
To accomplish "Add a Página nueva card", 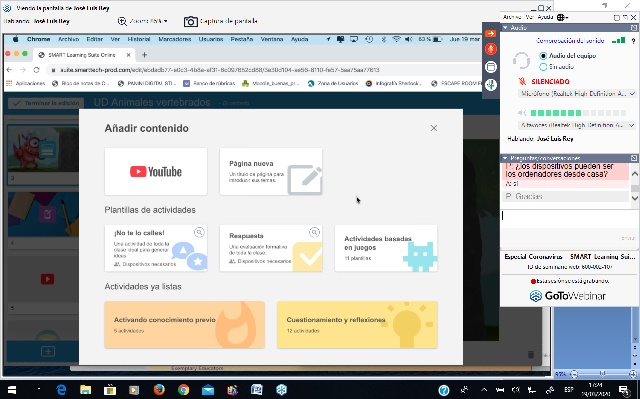I will (x=271, y=171).
